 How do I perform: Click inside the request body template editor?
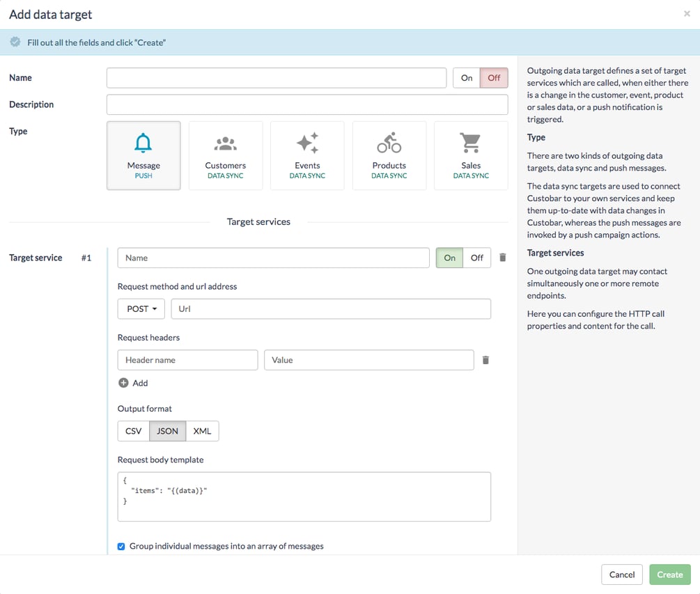coord(304,497)
